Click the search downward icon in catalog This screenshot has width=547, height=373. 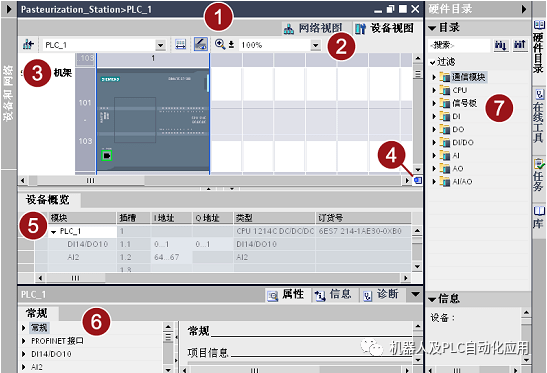click(x=500, y=45)
